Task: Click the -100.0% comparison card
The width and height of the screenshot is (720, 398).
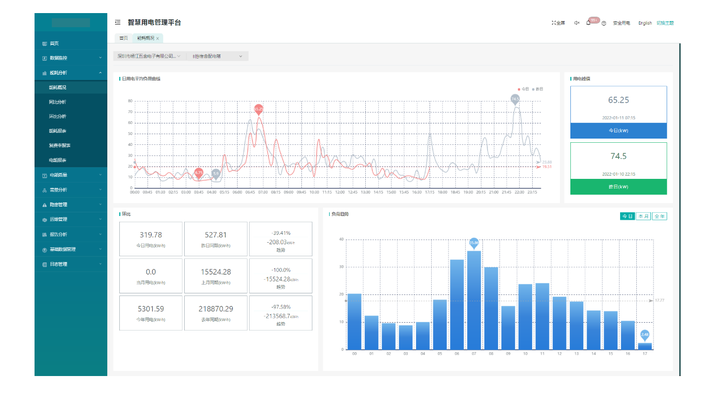Action: click(x=281, y=276)
